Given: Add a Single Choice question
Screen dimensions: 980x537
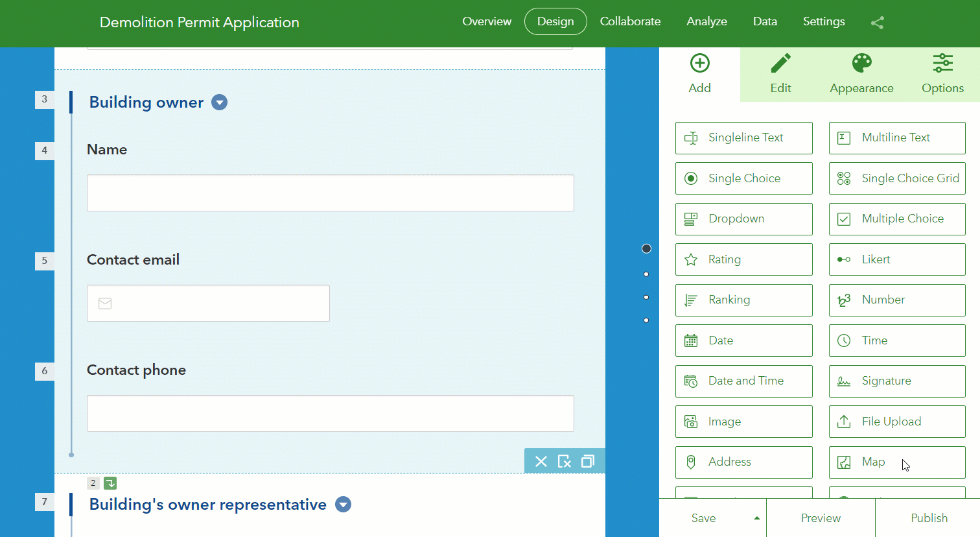Looking at the screenshot, I should pos(743,178).
